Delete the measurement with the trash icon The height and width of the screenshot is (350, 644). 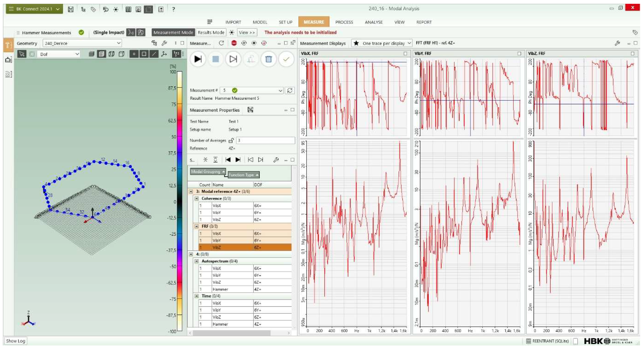[268, 59]
